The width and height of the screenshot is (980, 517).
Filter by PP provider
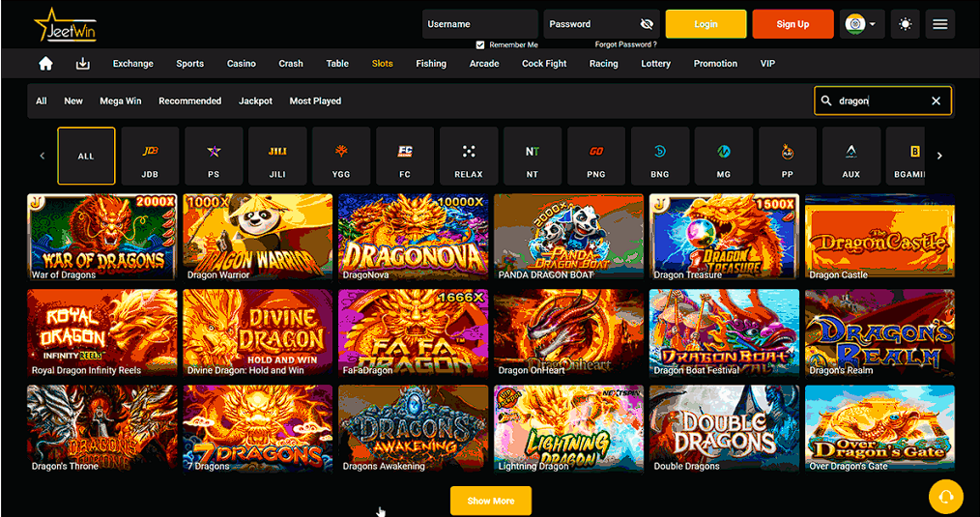(x=788, y=157)
